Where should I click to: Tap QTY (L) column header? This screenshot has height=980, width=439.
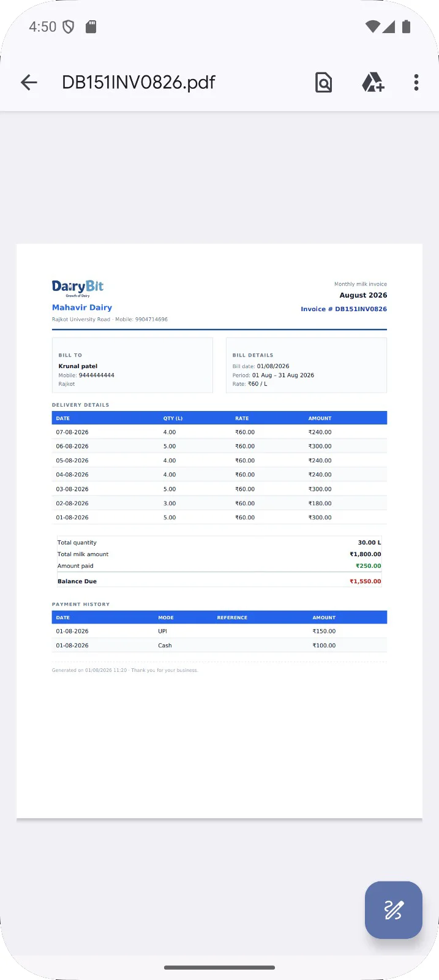pyautogui.click(x=173, y=418)
